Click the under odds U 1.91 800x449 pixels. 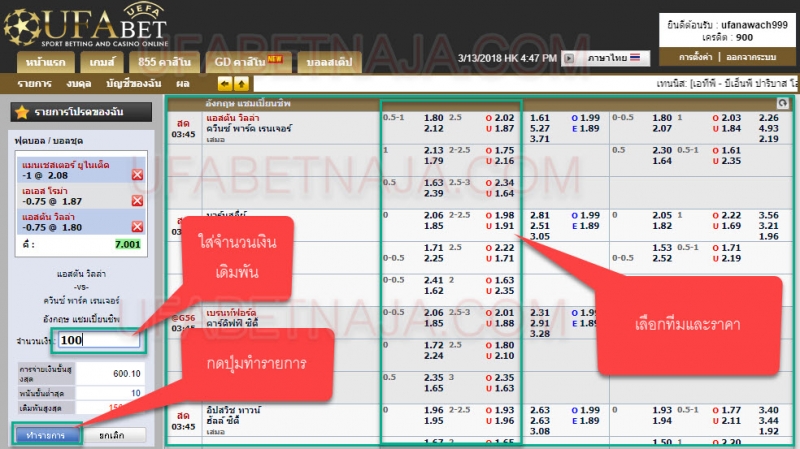[x=500, y=226]
